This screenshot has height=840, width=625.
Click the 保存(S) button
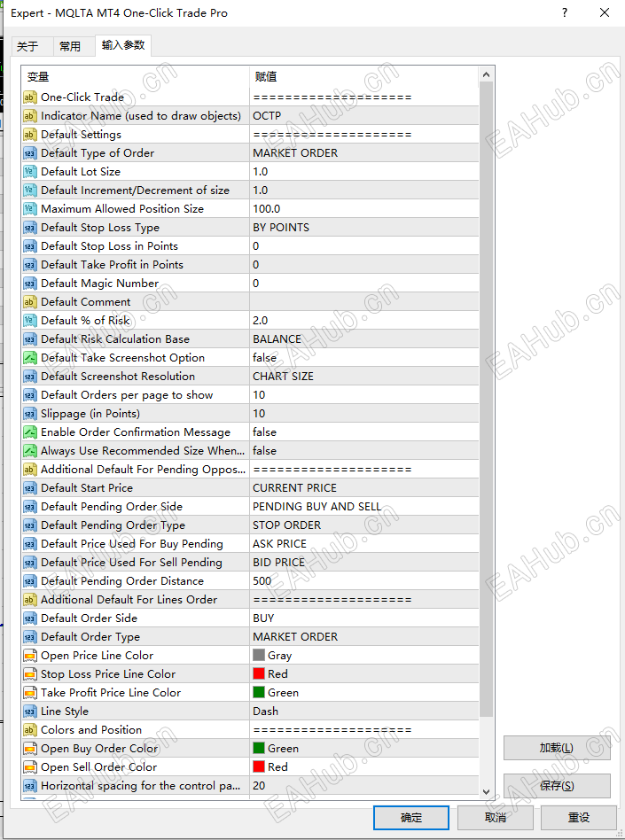point(557,786)
